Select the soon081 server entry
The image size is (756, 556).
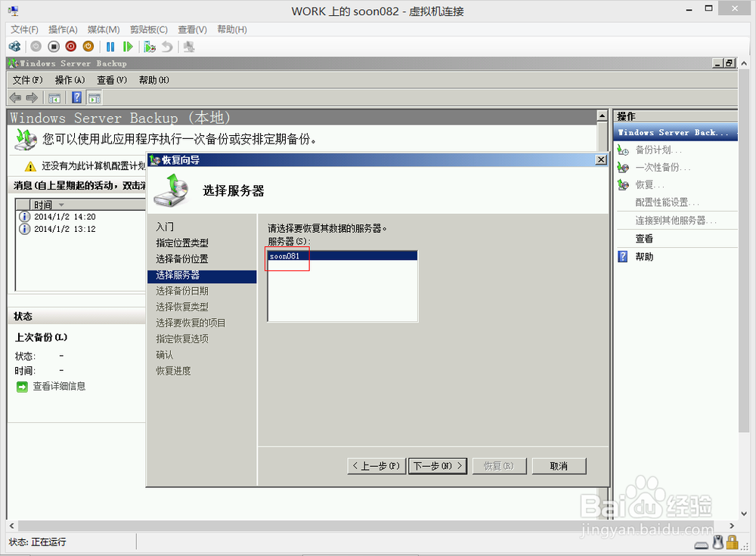(286, 256)
